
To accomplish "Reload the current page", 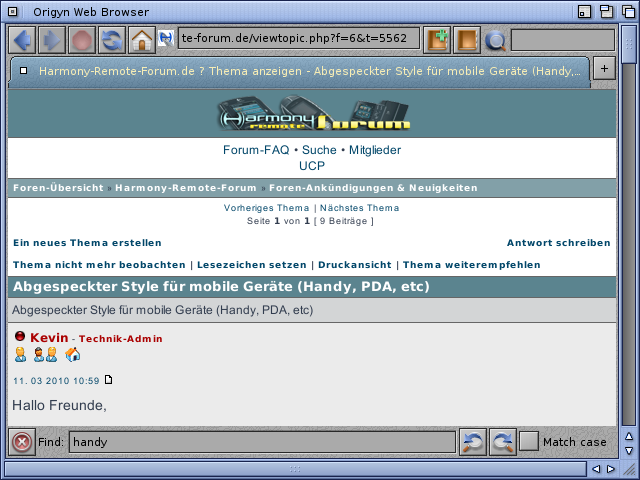I will 112,41.
